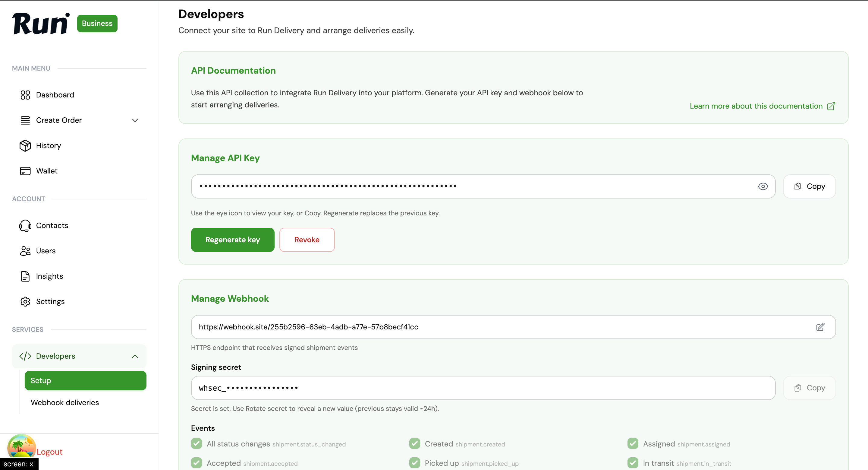Click the Settings gear icon
Viewport: 868px width, 470px height.
click(25, 301)
